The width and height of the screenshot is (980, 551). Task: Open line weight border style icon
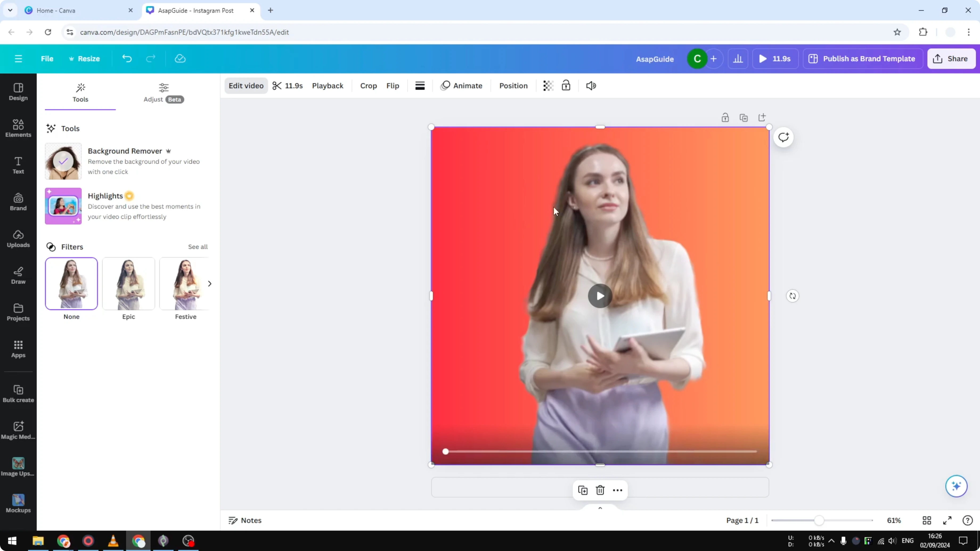pyautogui.click(x=420, y=85)
